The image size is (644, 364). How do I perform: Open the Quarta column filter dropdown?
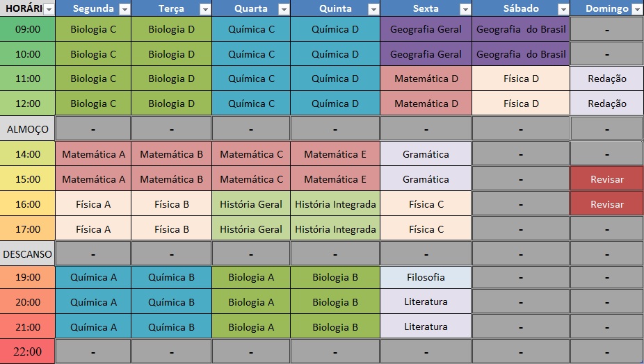click(x=283, y=9)
